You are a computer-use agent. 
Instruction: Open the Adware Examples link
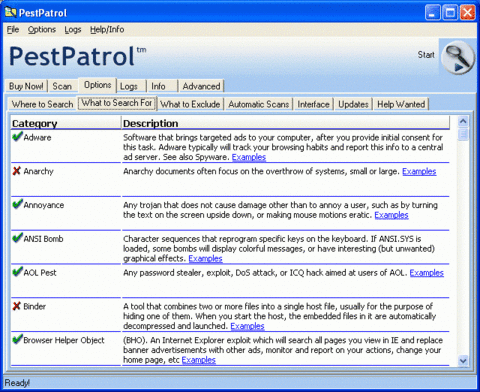249,157
